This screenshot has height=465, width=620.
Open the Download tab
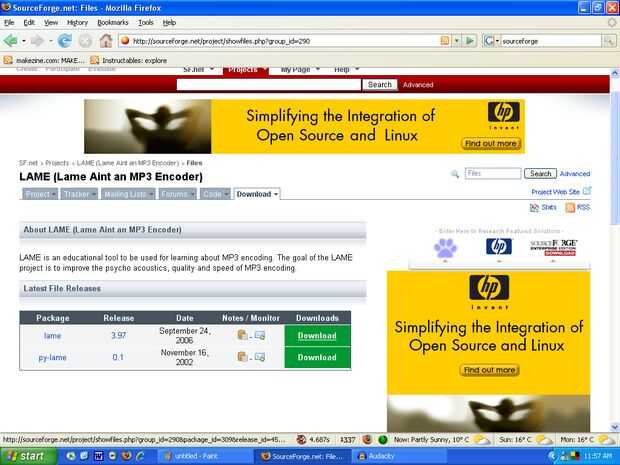point(257,194)
